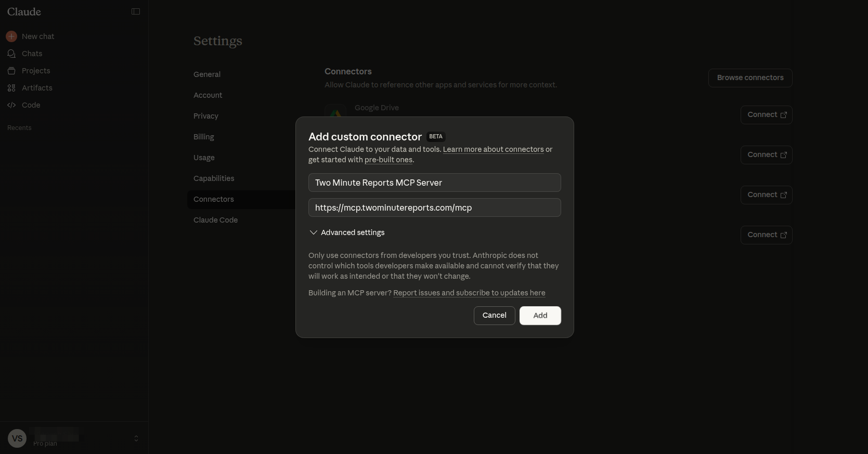868x454 pixels.
Task: Click the New chat plus icon
Action: tap(11, 36)
